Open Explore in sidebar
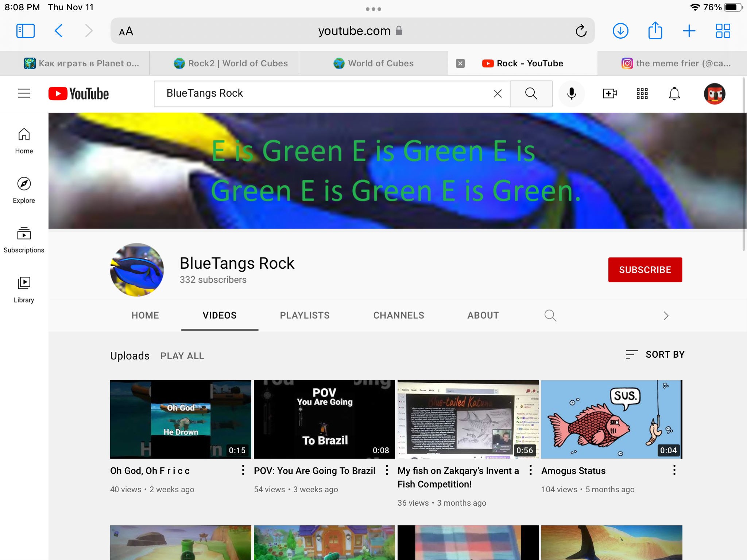Image resolution: width=747 pixels, height=560 pixels. 24,190
